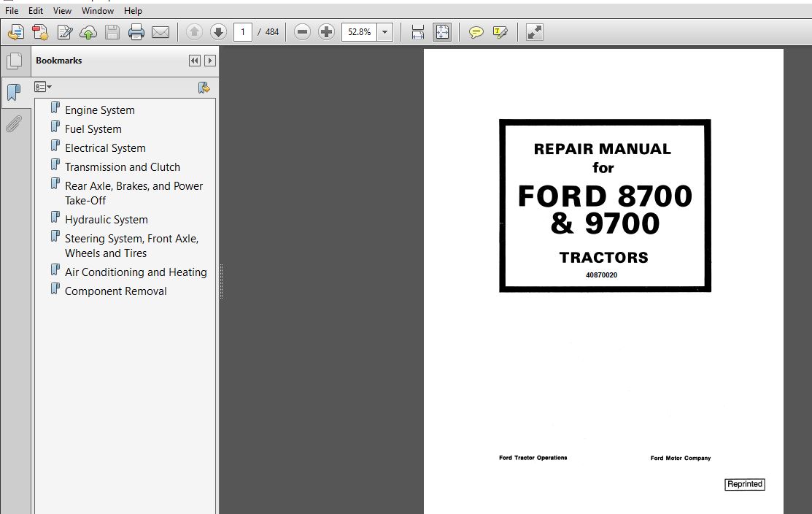Collapse the Bookmarks pane with double arrow
Screen dimensions: 812x514
pyautogui.click(x=195, y=61)
